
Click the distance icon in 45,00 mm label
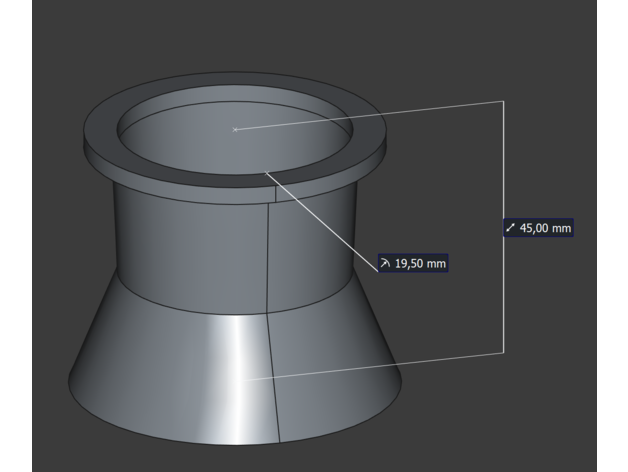coord(512,228)
